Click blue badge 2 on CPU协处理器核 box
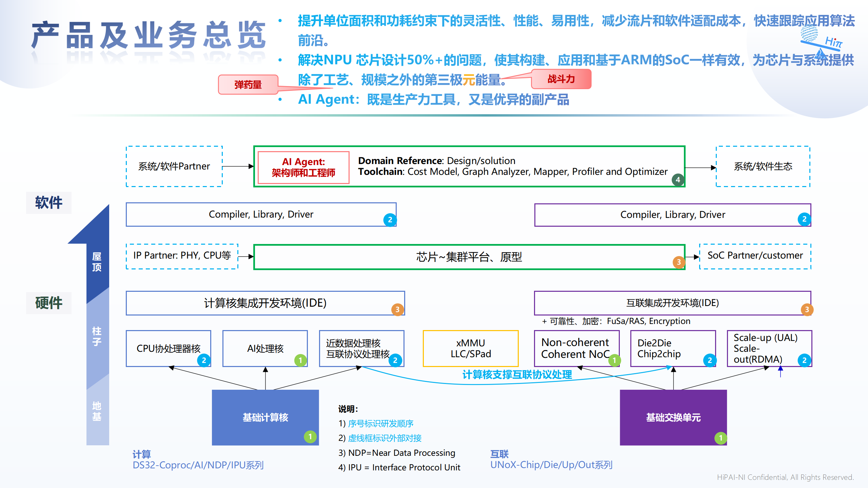The height and width of the screenshot is (488, 868). tap(204, 360)
